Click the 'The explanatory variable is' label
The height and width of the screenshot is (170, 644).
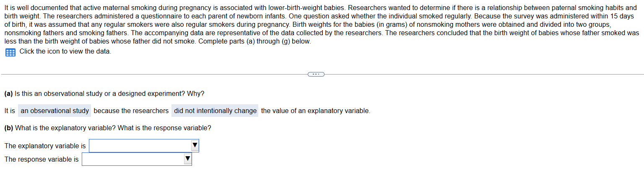45,146
